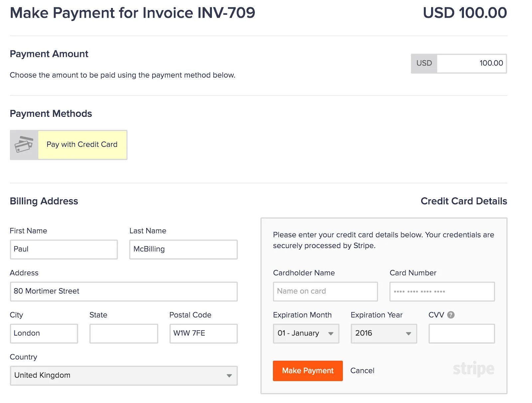Select Pay with Credit Card method
The width and height of the screenshot is (532, 403).
[82, 145]
